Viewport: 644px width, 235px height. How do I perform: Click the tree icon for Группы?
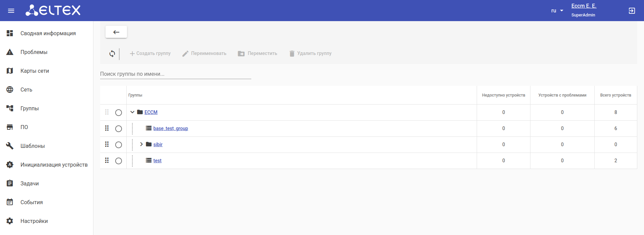[x=10, y=108]
